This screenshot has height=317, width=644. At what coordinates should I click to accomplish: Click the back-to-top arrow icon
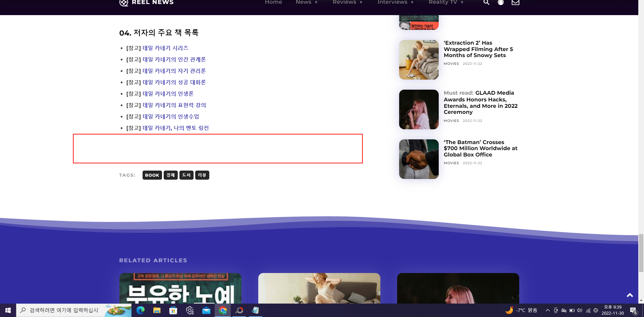tap(630, 295)
